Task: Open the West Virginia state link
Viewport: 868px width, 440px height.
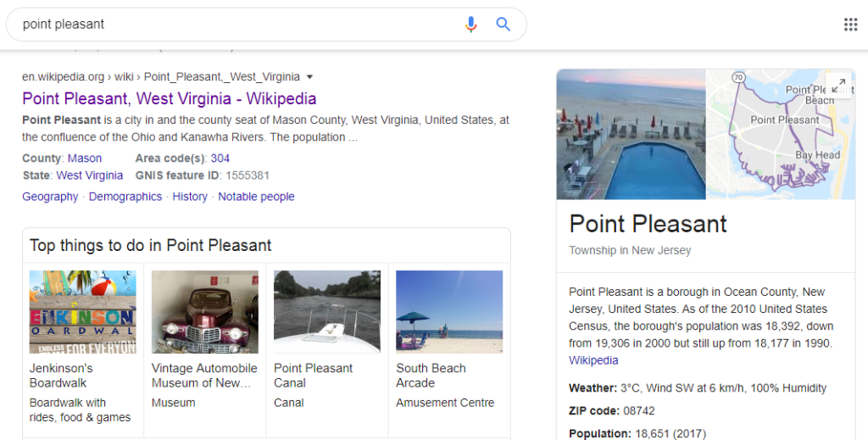Action: point(89,175)
